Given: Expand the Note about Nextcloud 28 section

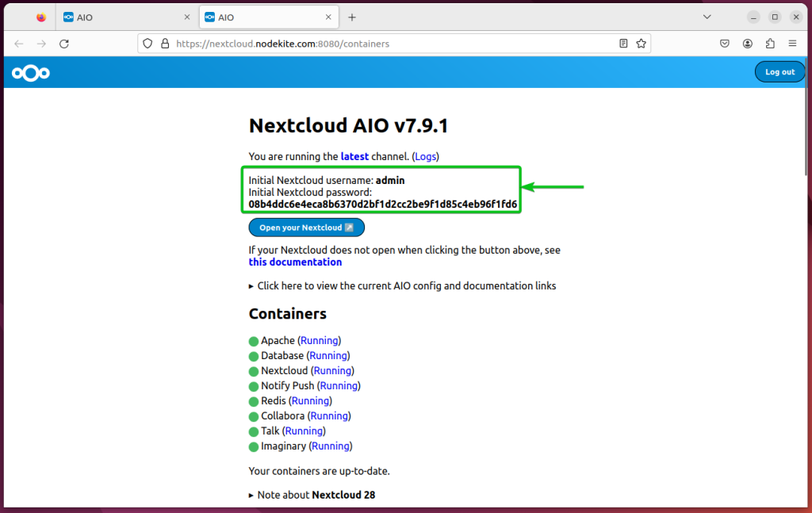Looking at the screenshot, I should click(x=307, y=494).
